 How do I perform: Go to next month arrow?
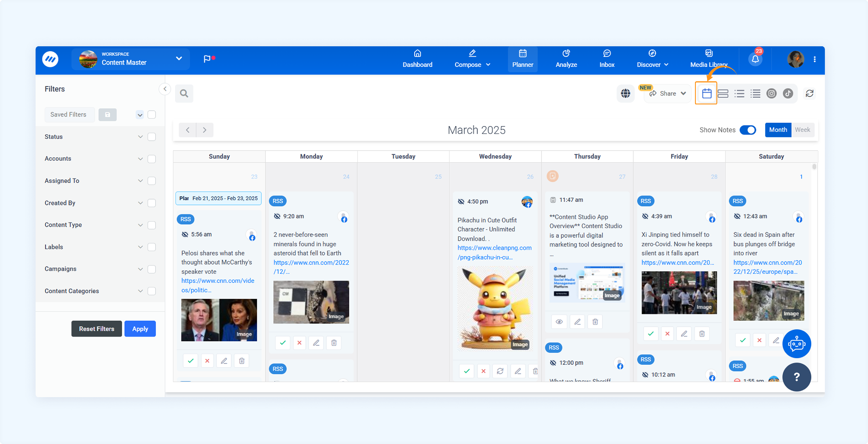205,130
